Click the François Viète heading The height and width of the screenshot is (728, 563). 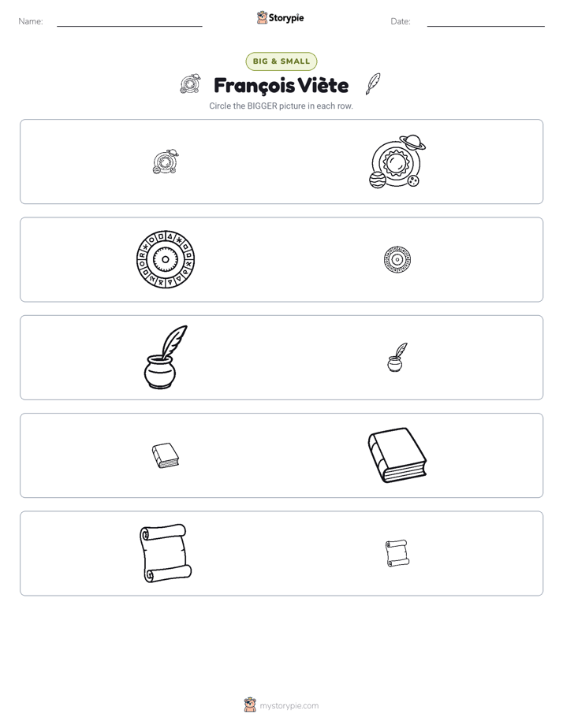281,85
